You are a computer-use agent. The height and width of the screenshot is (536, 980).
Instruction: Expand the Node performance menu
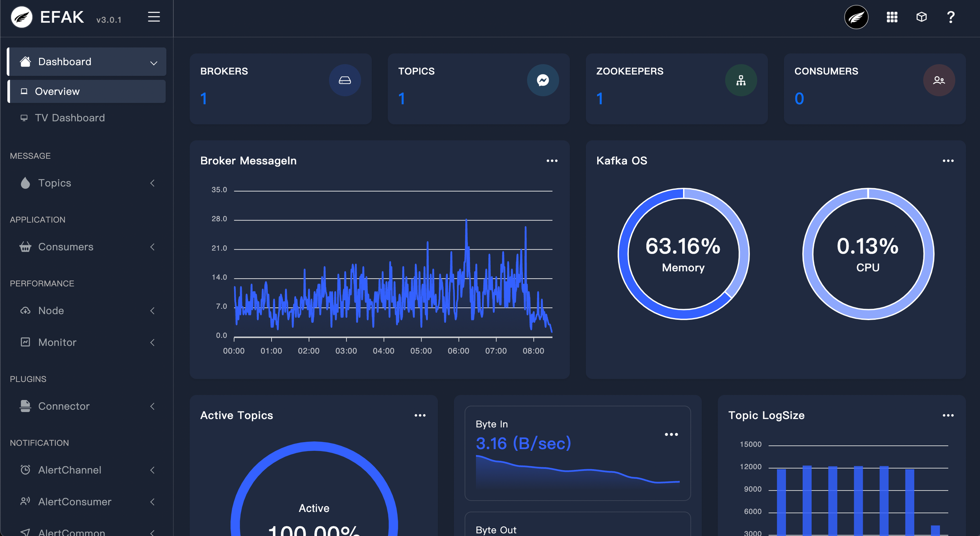click(x=87, y=311)
